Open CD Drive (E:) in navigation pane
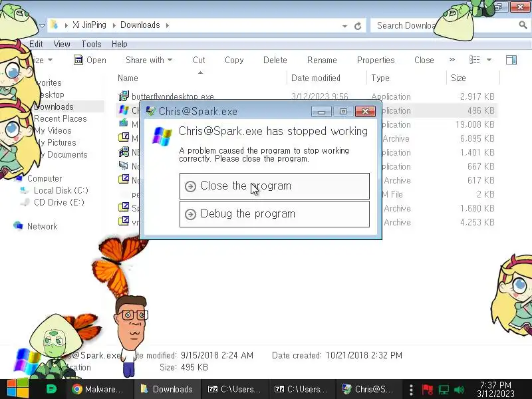Screen dimensions: 532x399 point(59,203)
